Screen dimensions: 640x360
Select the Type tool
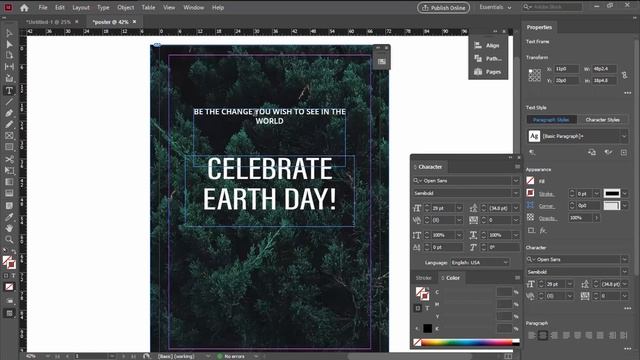tap(9, 90)
